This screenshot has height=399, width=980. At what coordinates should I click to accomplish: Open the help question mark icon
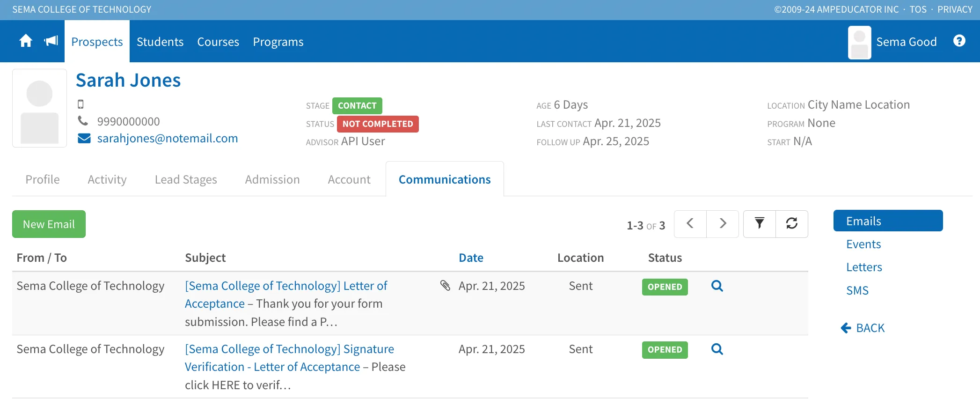click(x=959, y=41)
